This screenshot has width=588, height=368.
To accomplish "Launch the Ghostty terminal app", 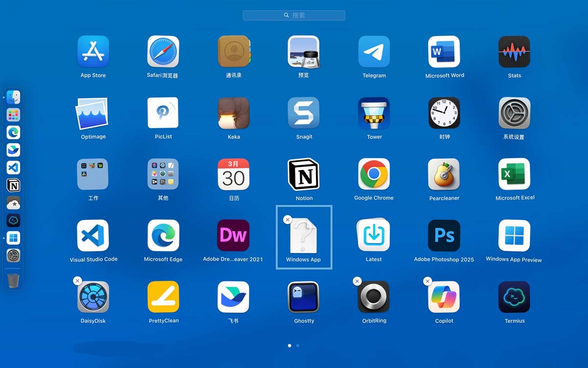I will click(x=304, y=297).
